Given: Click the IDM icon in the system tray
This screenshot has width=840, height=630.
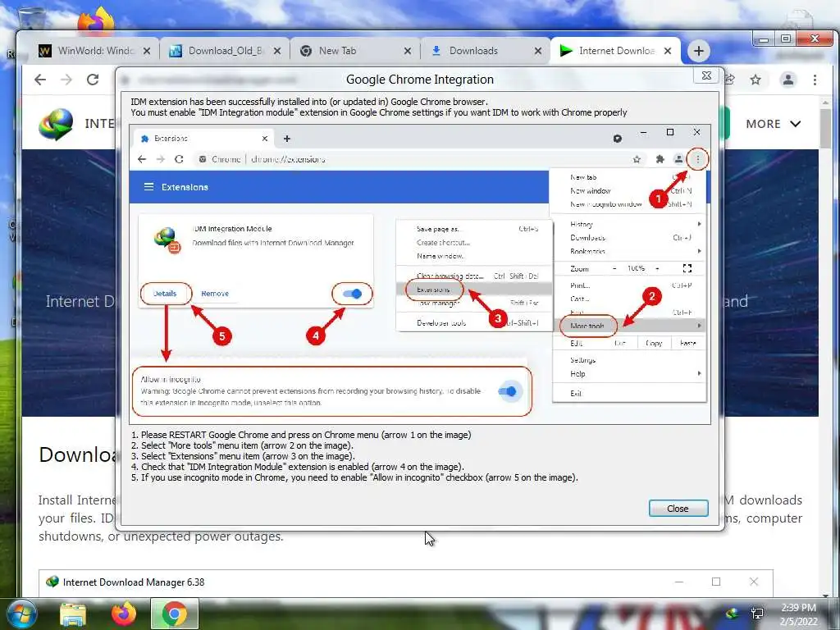Looking at the screenshot, I should click(x=732, y=614).
